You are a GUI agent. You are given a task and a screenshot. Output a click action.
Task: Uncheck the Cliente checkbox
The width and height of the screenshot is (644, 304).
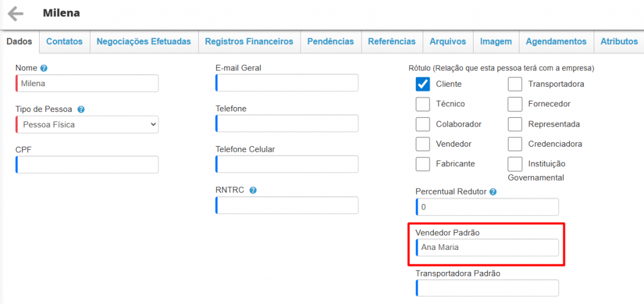point(423,84)
